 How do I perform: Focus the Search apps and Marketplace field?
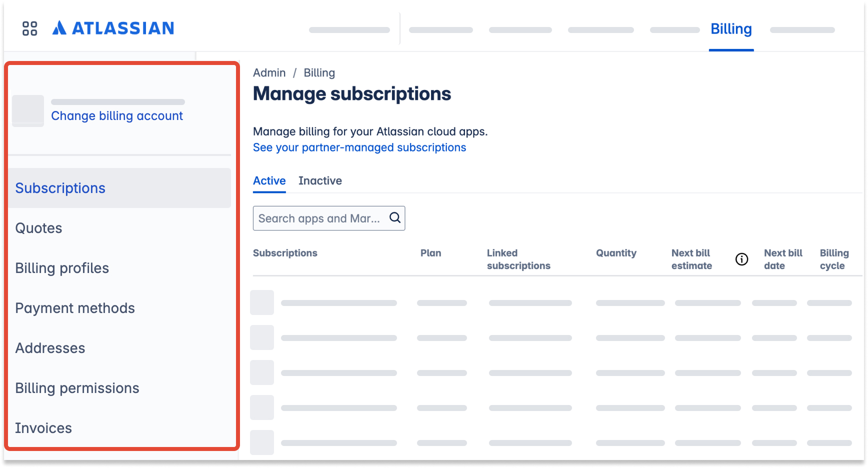(329, 218)
